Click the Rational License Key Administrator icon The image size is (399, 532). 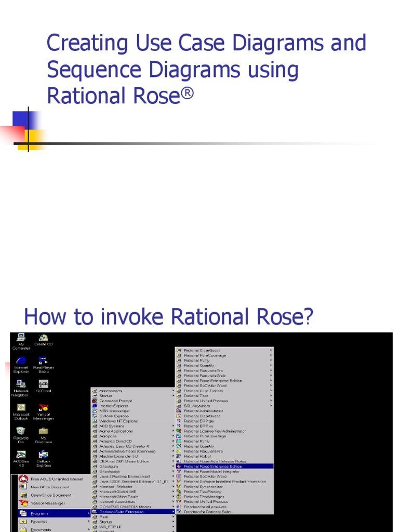[x=179, y=431]
